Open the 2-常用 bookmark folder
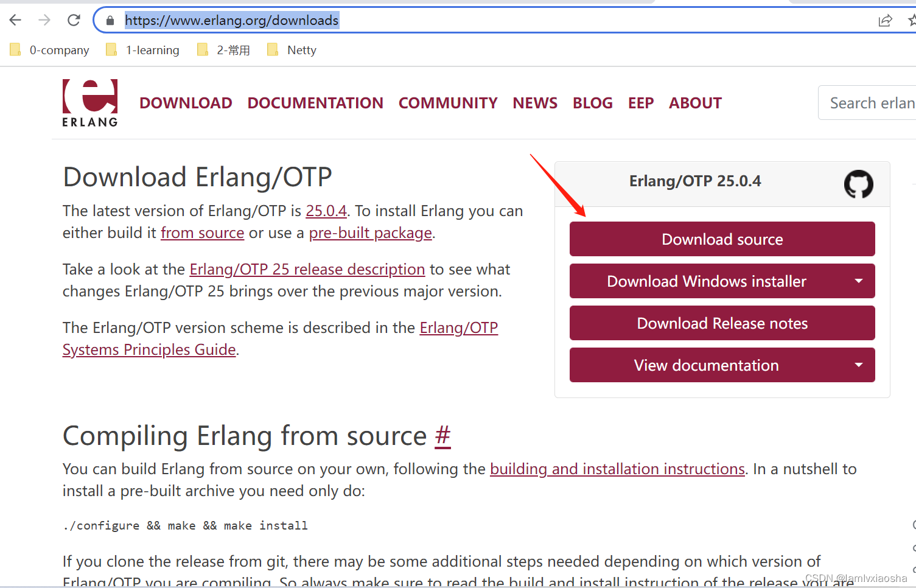916x588 pixels. tap(223, 50)
